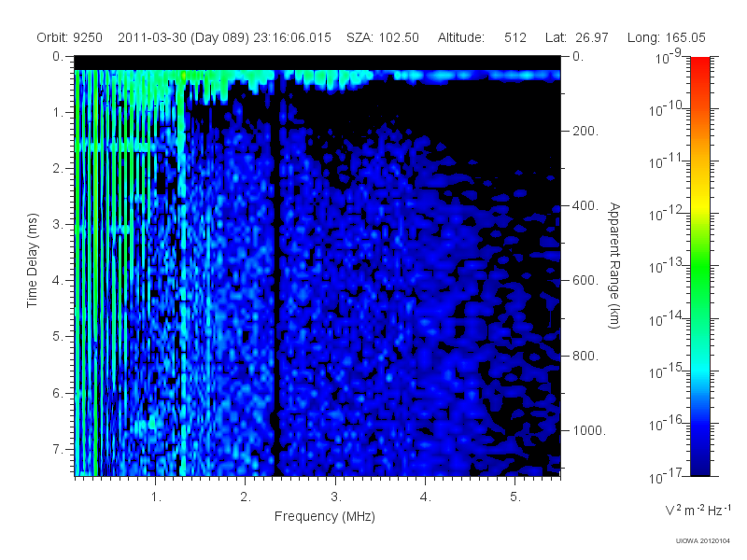This screenshot has height=560, width=747.
Task: Click the 'SZA: 102.50' value
Action: click(383, 37)
